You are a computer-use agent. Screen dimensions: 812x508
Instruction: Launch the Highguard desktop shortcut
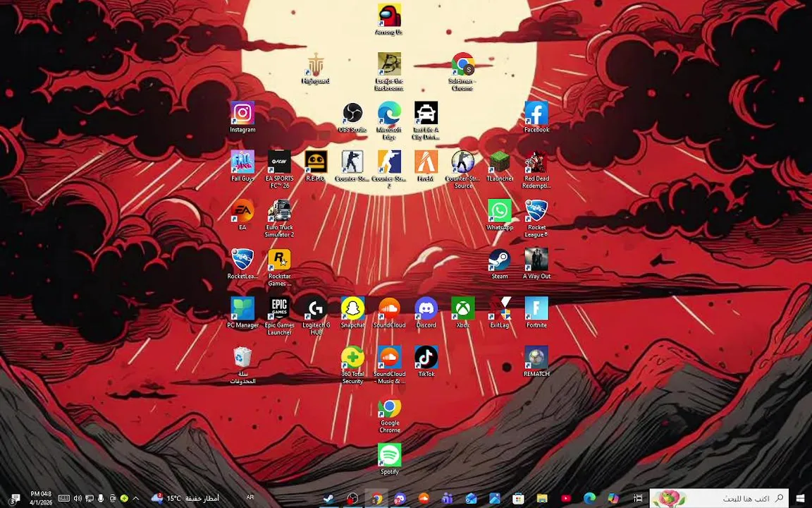tap(315, 68)
